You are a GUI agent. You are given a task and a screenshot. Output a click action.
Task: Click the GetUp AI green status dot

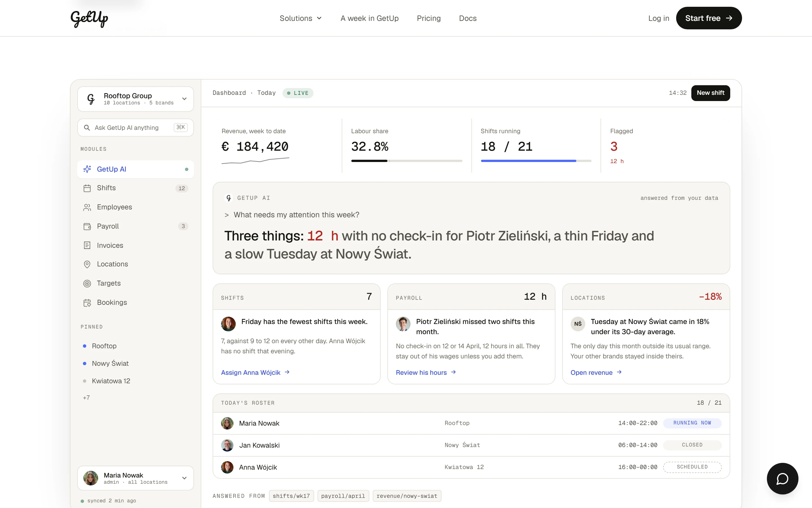pyautogui.click(x=187, y=169)
